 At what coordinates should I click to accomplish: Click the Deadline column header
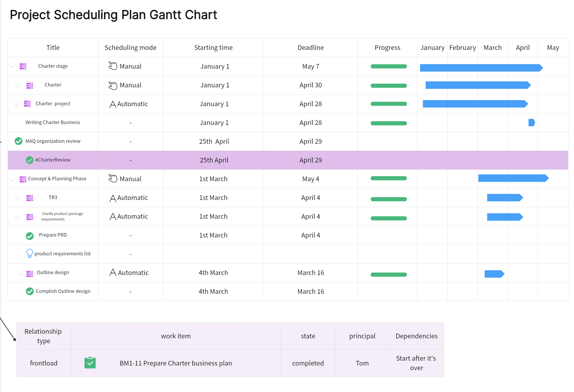311,47
